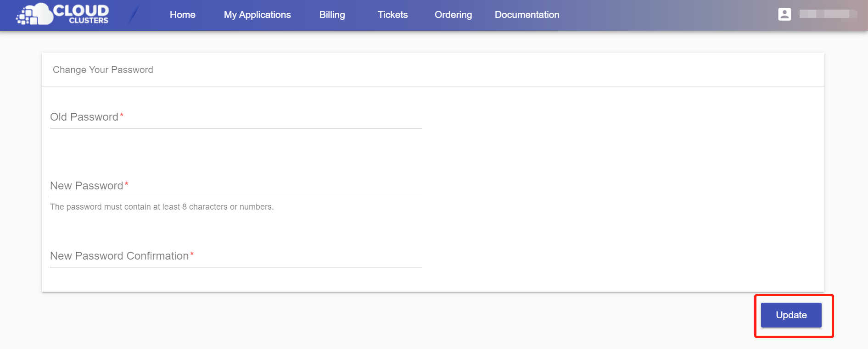Click the password length requirement hint text
The width and height of the screenshot is (868, 349).
pos(162,207)
